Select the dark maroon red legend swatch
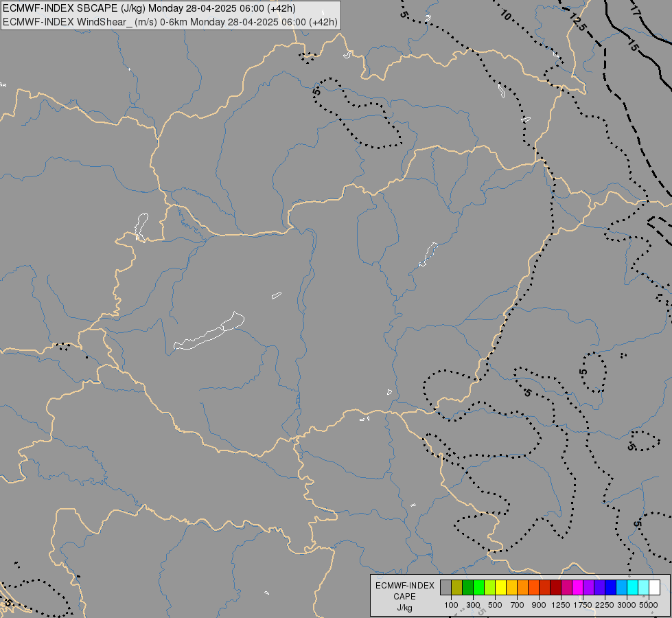 click(555, 588)
